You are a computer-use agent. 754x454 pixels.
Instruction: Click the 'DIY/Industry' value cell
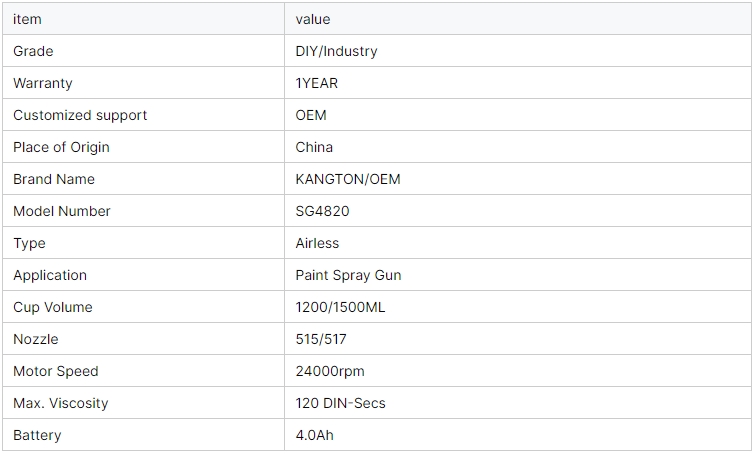click(x=336, y=51)
